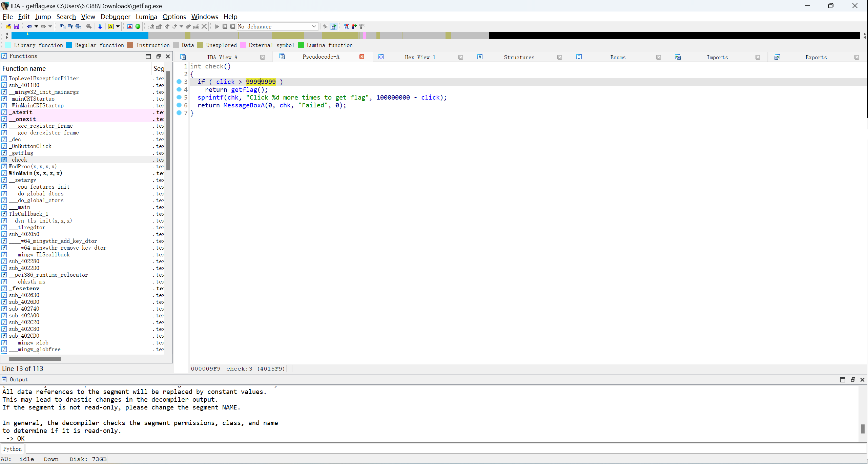868x464 pixels.
Task: Toggle the breakpoint dot on line 7
Action: pyautogui.click(x=179, y=113)
